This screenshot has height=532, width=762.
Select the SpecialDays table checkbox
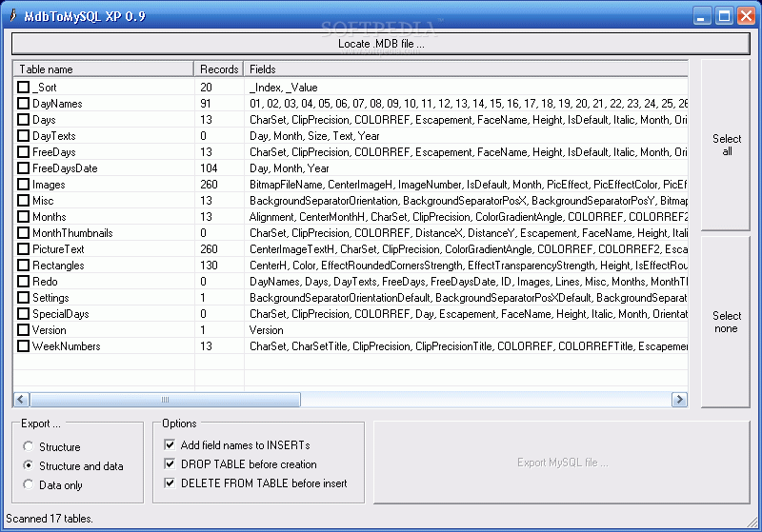point(23,313)
